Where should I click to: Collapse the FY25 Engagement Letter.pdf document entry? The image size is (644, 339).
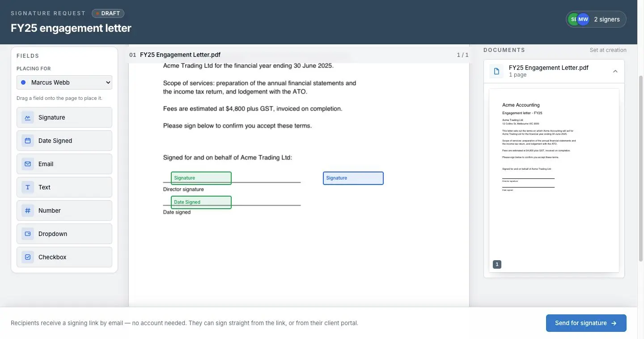[x=615, y=71]
